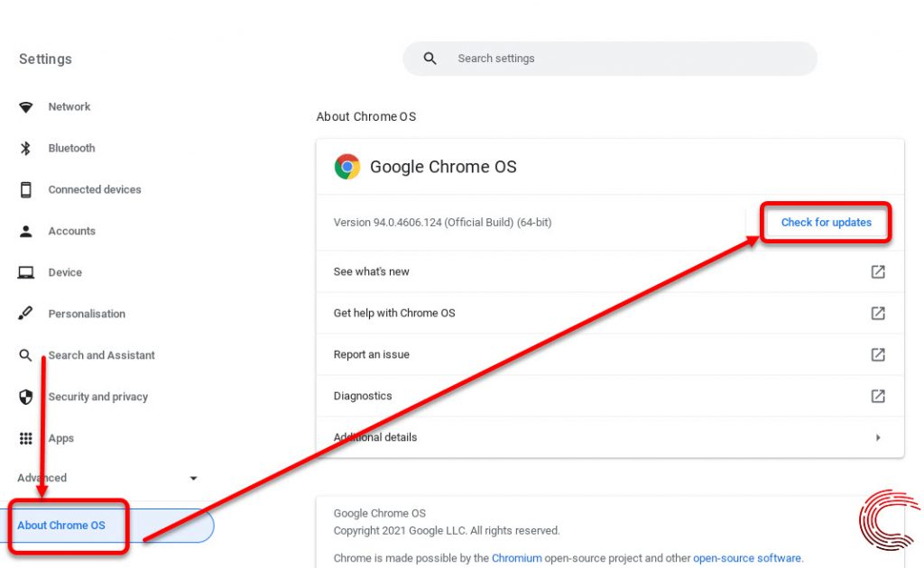Open Personalisation settings

point(87,314)
